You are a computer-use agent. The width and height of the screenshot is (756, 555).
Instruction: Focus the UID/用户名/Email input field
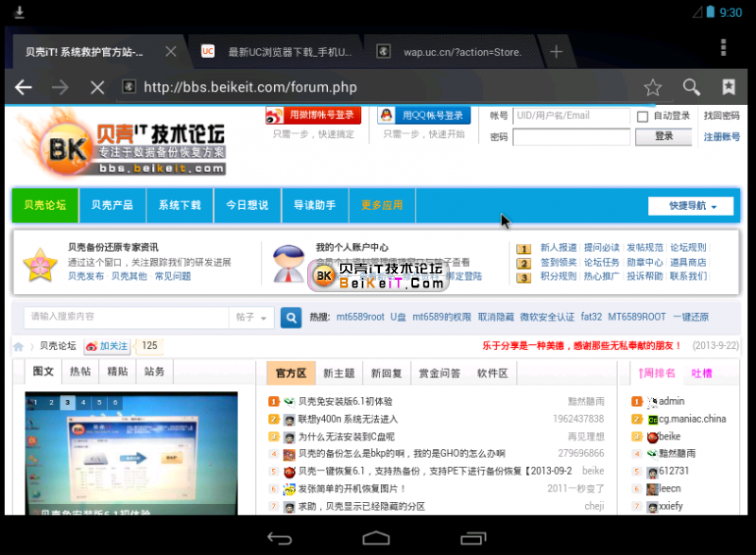point(572,115)
